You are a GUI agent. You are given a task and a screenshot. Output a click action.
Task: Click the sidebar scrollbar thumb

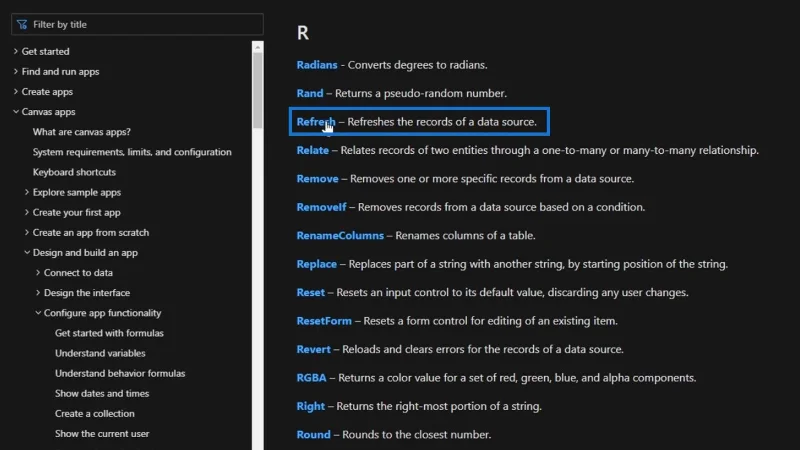pos(258,90)
